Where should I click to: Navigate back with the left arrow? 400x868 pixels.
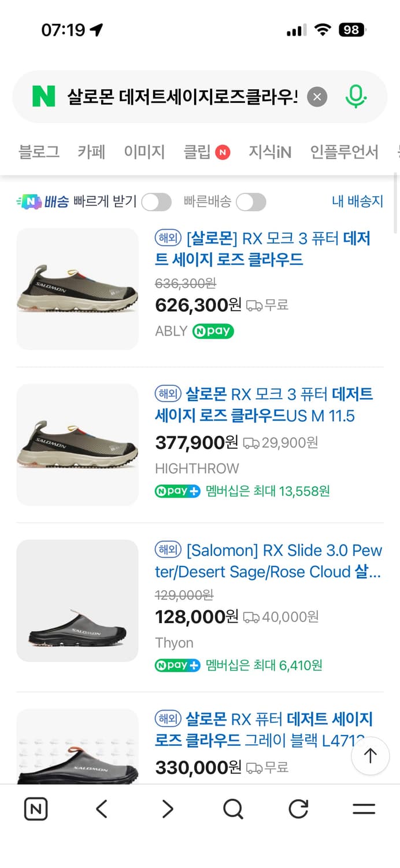point(101,809)
